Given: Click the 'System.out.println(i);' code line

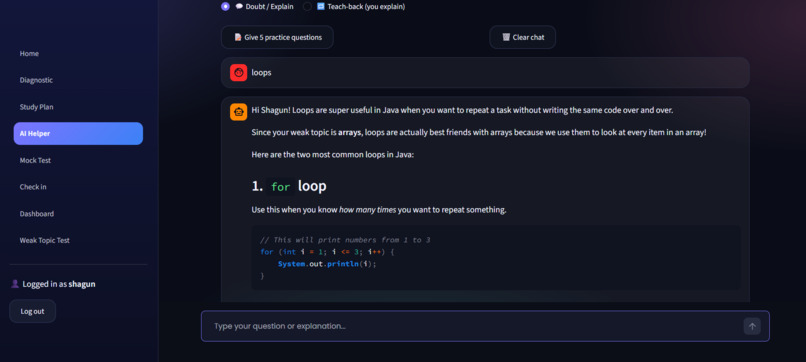Looking at the screenshot, I should coord(327,264).
